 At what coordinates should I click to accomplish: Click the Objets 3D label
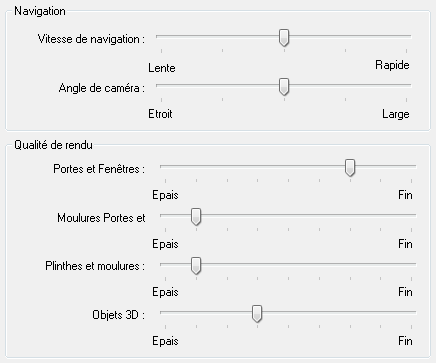[118, 315]
